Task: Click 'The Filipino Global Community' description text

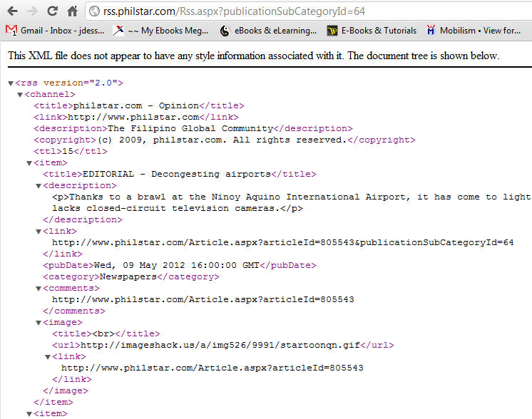Action: [190, 128]
